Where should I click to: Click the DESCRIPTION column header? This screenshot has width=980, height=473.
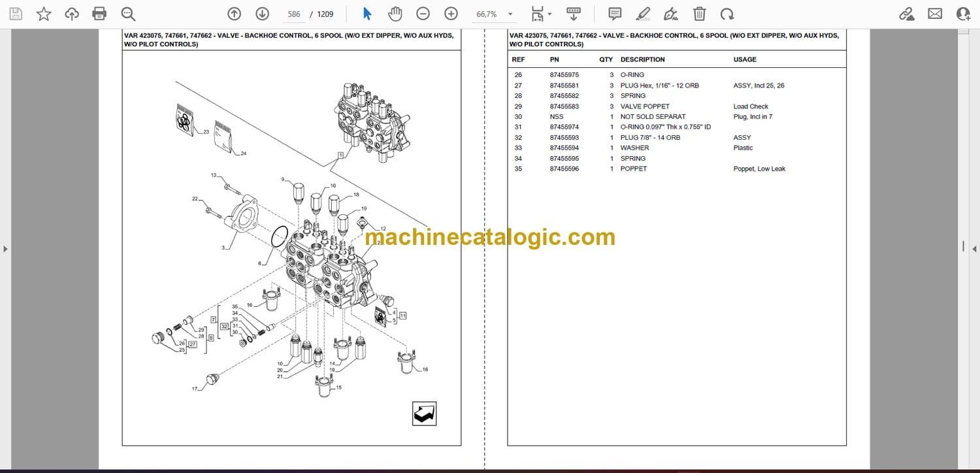click(643, 59)
